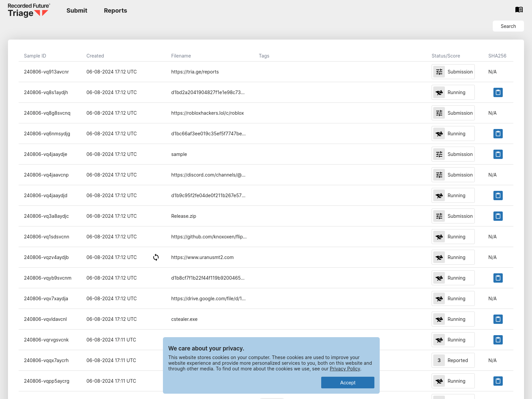Click Running status icon for 240806-vq8s1aydjh

(439, 92)
